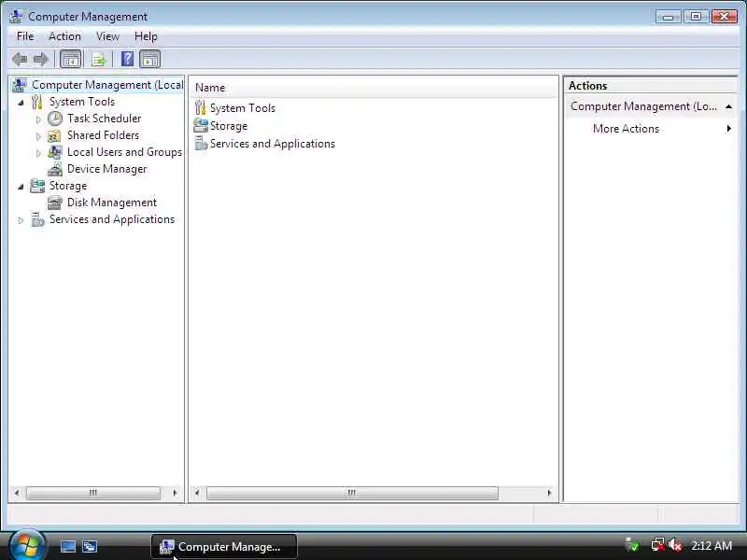Image resolution: width=747 pixels, height=560 pixels.
Task: Click the Services and Applications text in the list
Action: pyautogui.click(x=273, y=144)
